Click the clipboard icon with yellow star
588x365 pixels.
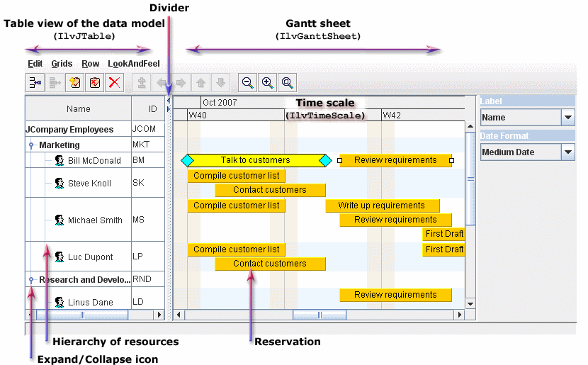pos(75,83)
